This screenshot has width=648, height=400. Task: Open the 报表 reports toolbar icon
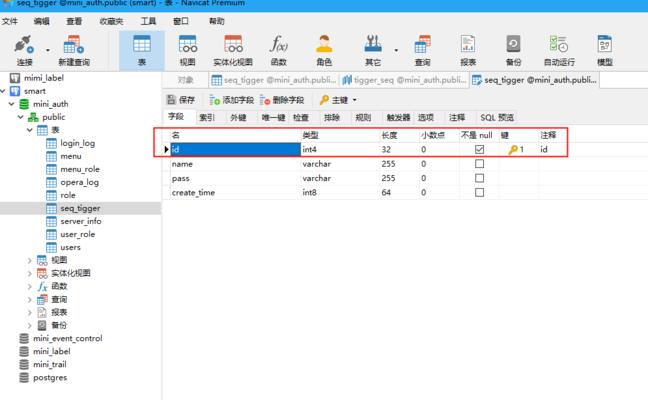(x=468, y=50)
